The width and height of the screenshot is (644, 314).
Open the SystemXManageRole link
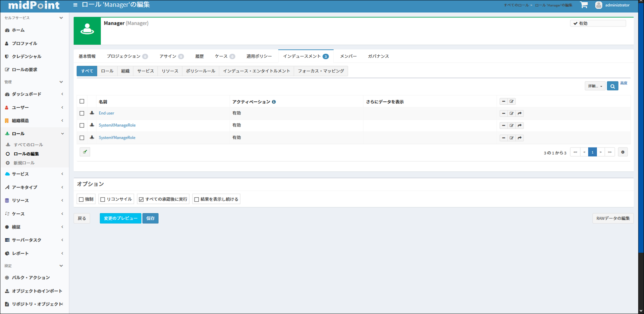117,125
